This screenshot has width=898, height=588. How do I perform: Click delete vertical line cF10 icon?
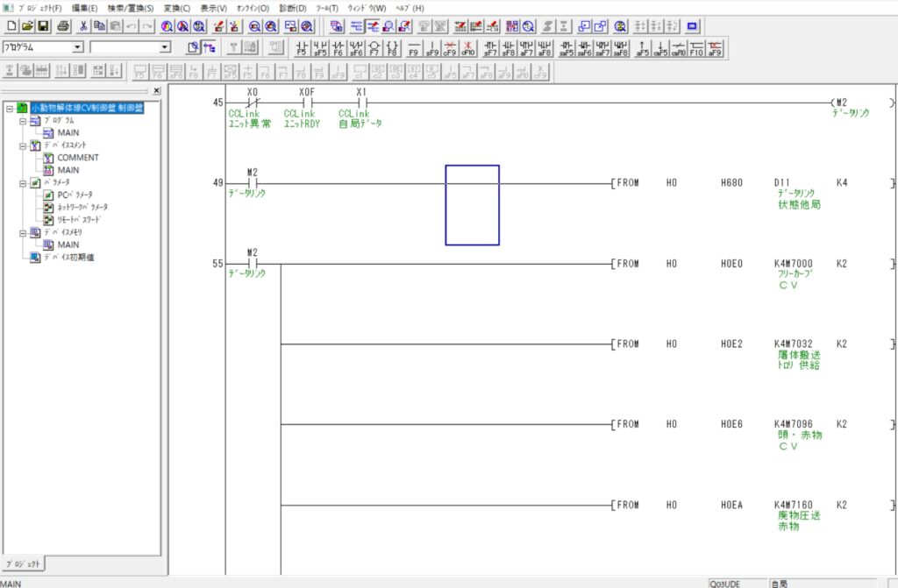(x=468, y=46)
